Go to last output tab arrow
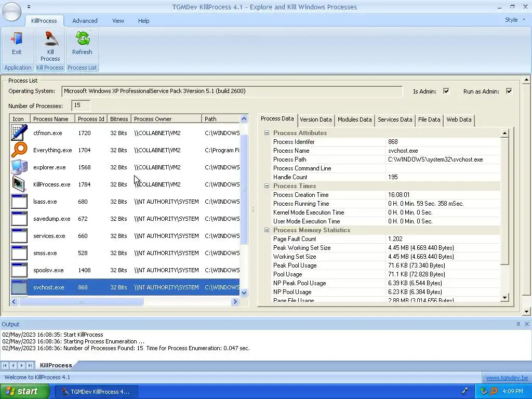532x399 pixels. (x=30, y=365)
